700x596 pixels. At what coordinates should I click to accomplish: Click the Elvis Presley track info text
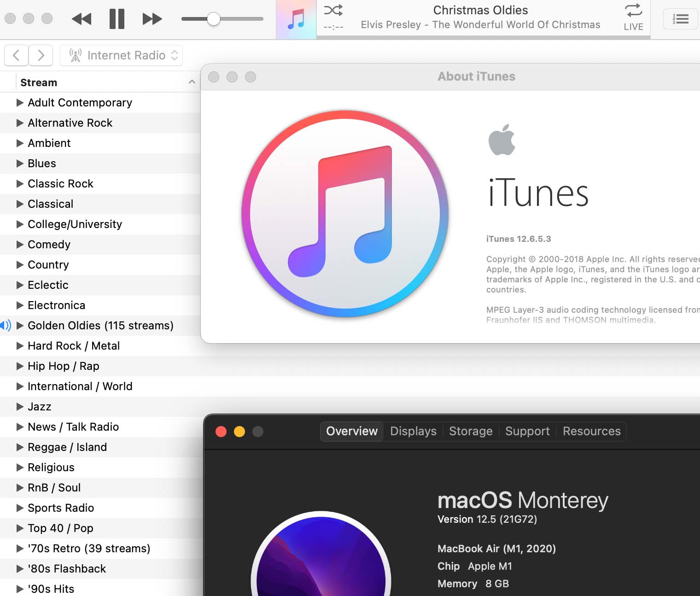[480, 25]
